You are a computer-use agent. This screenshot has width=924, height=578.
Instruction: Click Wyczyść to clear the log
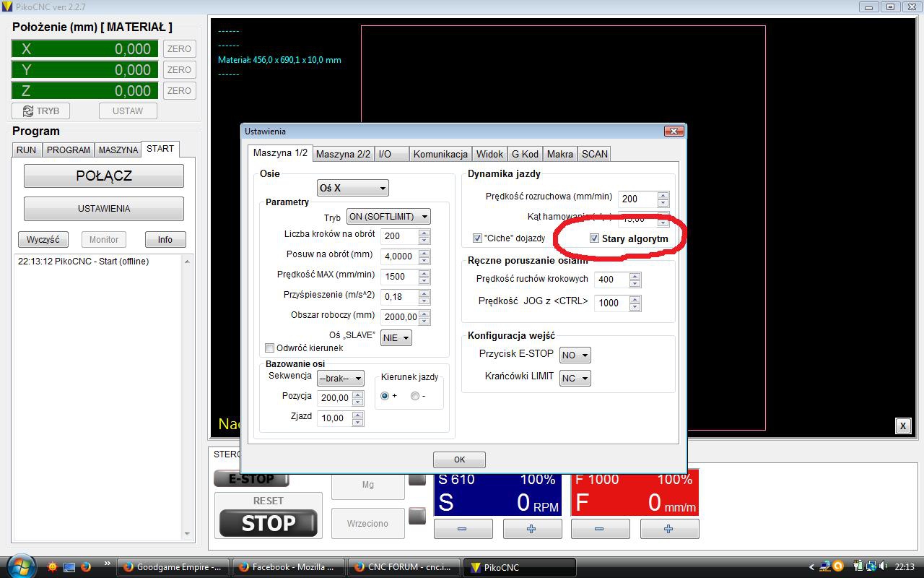tap(43, 239)
